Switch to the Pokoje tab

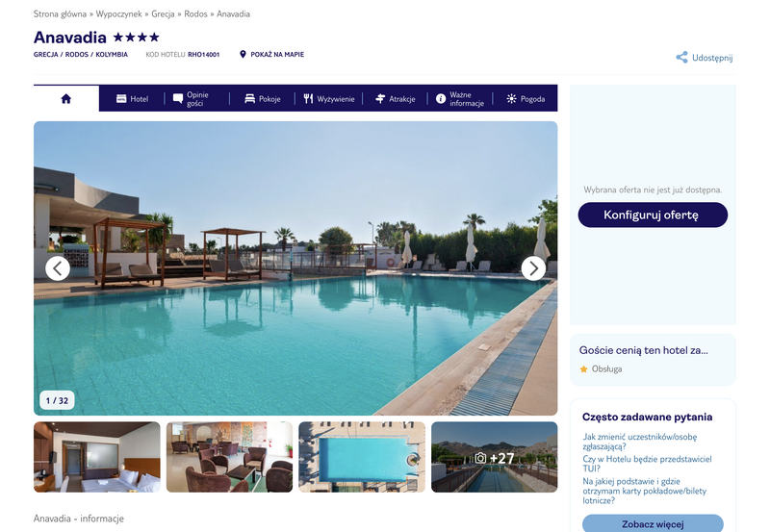pos(262,99)
